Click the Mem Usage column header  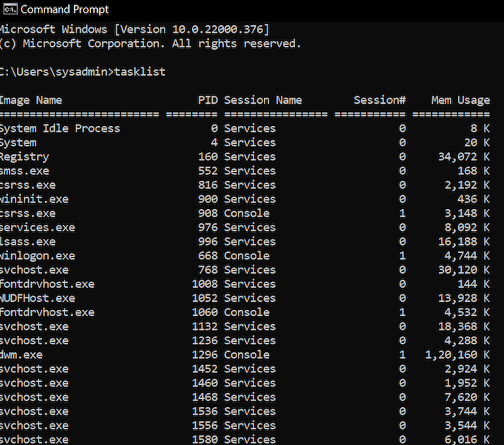[460, 100]
